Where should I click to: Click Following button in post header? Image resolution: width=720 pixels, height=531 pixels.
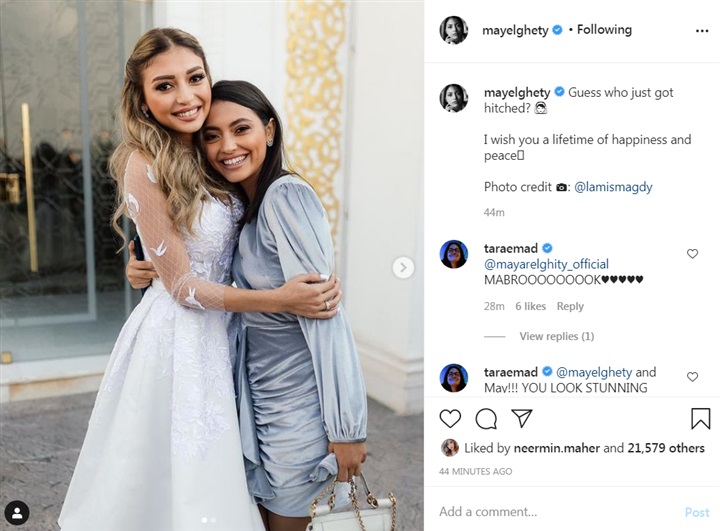[x=604, y=30]
